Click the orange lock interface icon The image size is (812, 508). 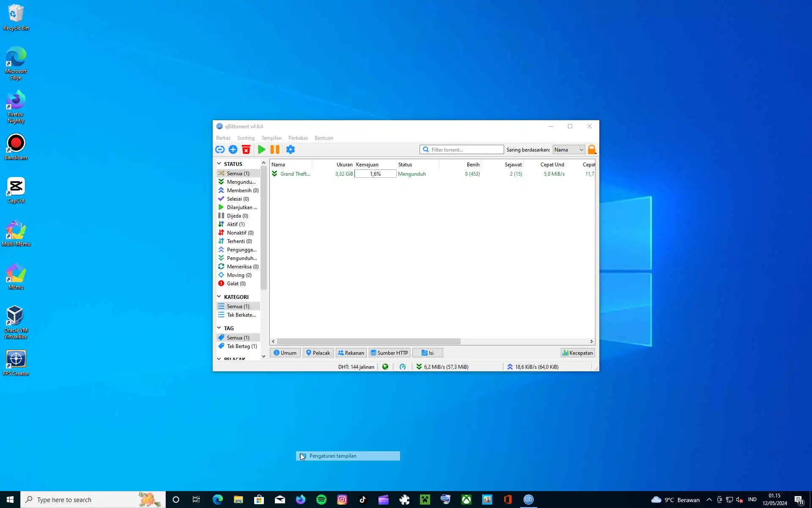click(x=592, y=149)
